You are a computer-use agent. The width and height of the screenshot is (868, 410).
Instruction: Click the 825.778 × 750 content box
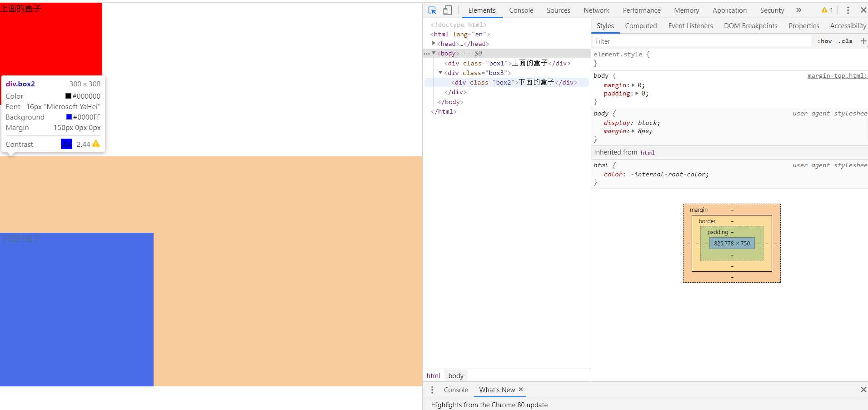pos(732,243)
